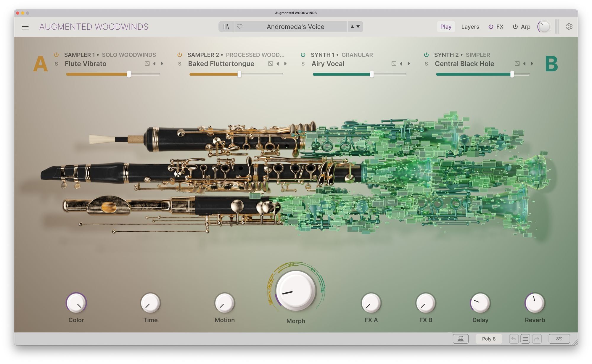Enable the Arp power switch
592x364 pixels.
click(515, 27)
